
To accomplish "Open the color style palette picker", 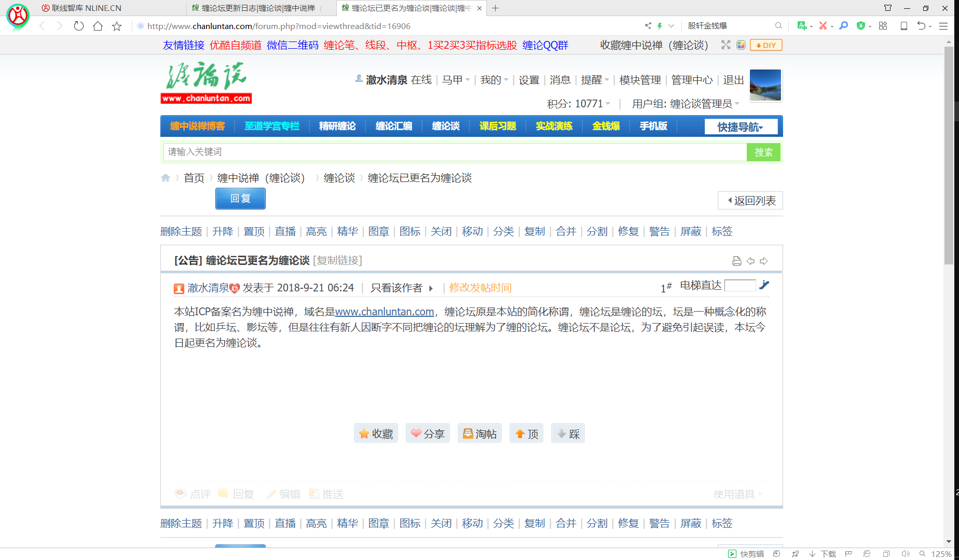I will tap(741, 45).
